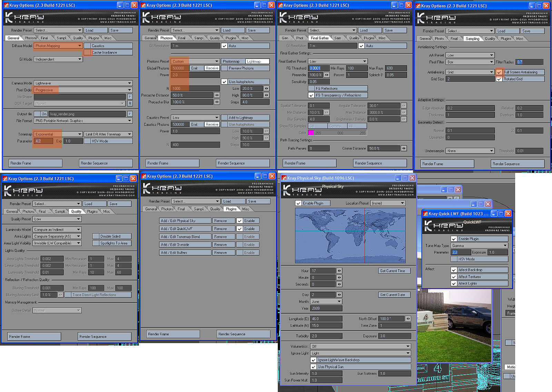Viewport: 552px width, 392px height.
Task: Click the Corner Distance adjust arrows
Action: coord(404,148)
